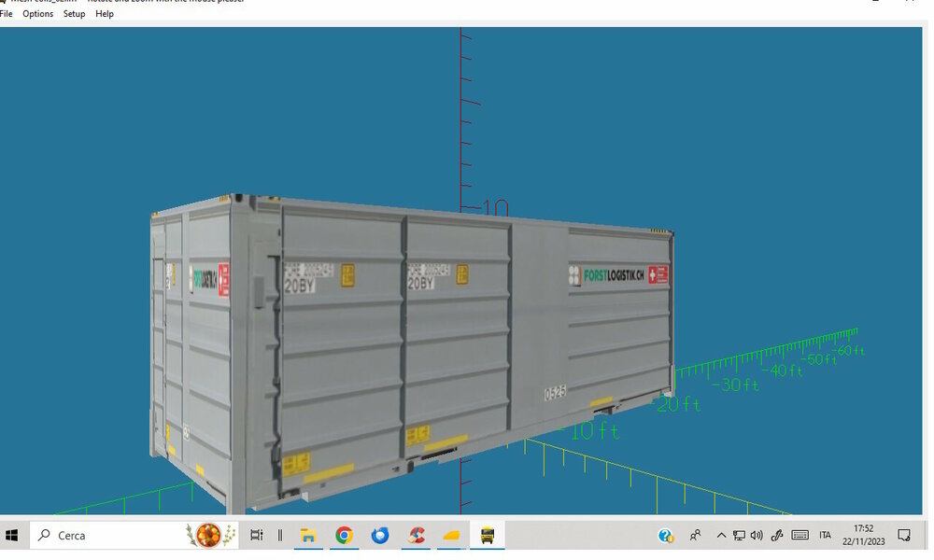Open the notification center icon

904,536
